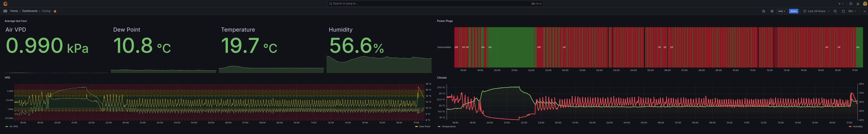Go to Home breadcrumb
Screen dimensions: 868x134
[14, 11]
